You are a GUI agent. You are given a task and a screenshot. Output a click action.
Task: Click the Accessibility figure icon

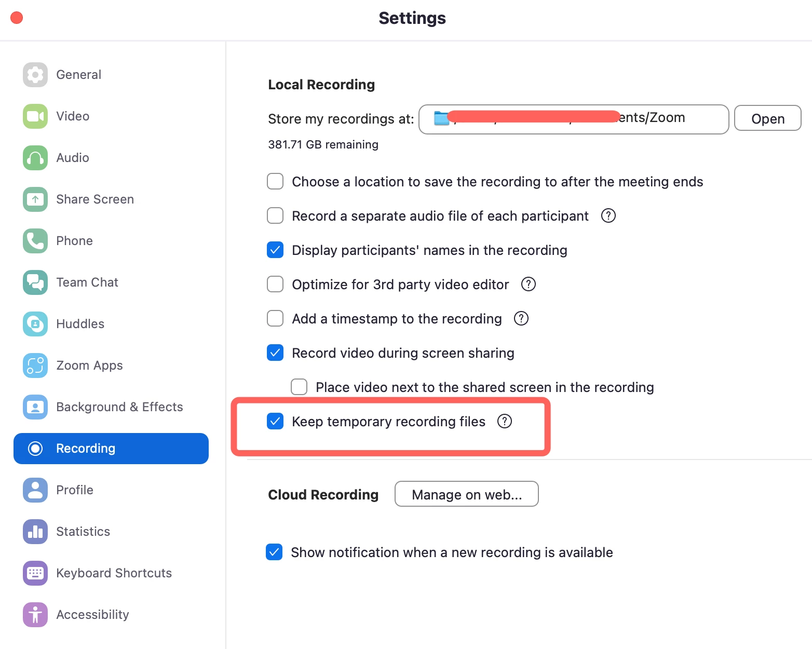[x=35, y=615]
